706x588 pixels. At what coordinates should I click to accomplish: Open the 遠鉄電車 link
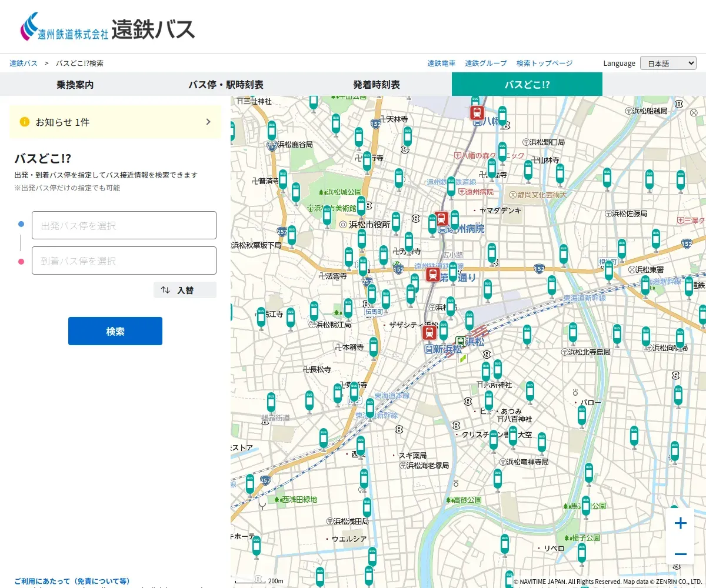click(441, 63)
